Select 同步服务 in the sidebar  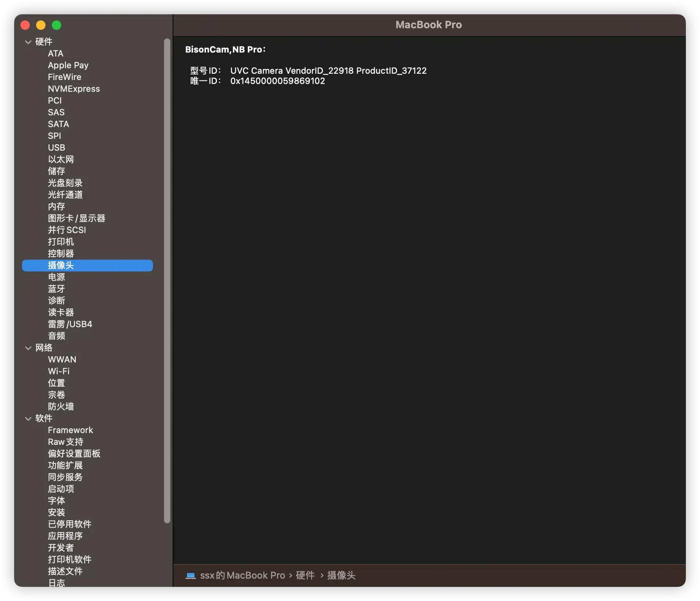(65, 477)
